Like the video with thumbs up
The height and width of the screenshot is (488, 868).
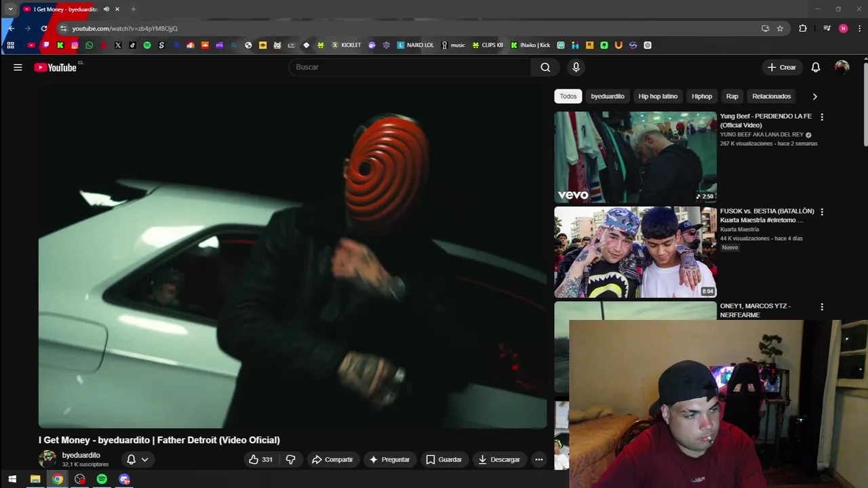coord(260,460)
